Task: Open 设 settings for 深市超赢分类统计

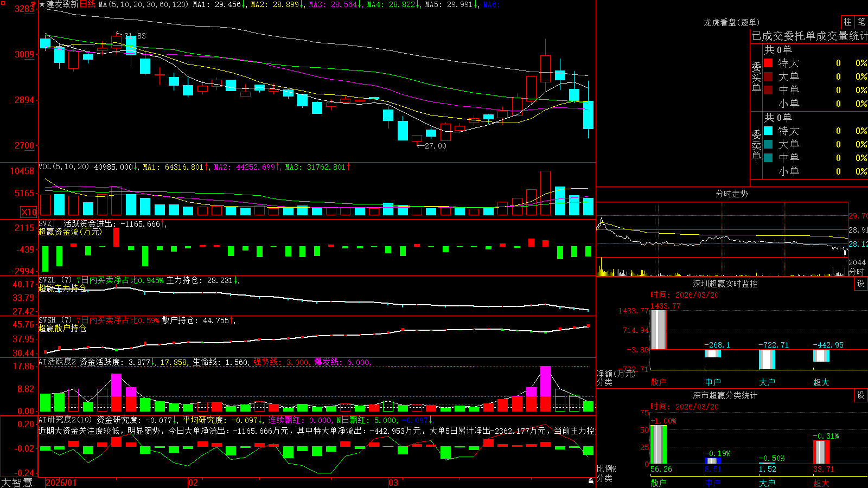Action: (861, 395)
